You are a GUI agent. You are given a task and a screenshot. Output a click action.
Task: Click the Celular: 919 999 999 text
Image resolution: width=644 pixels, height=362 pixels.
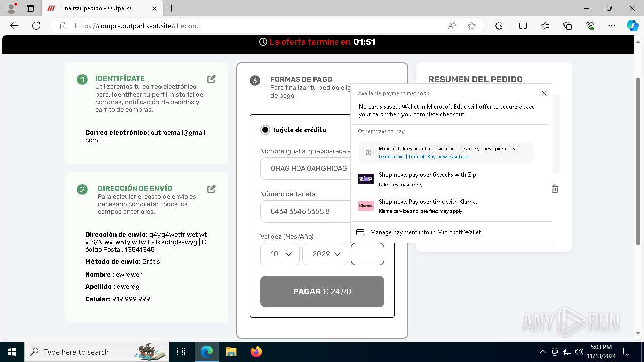(118, 299)
